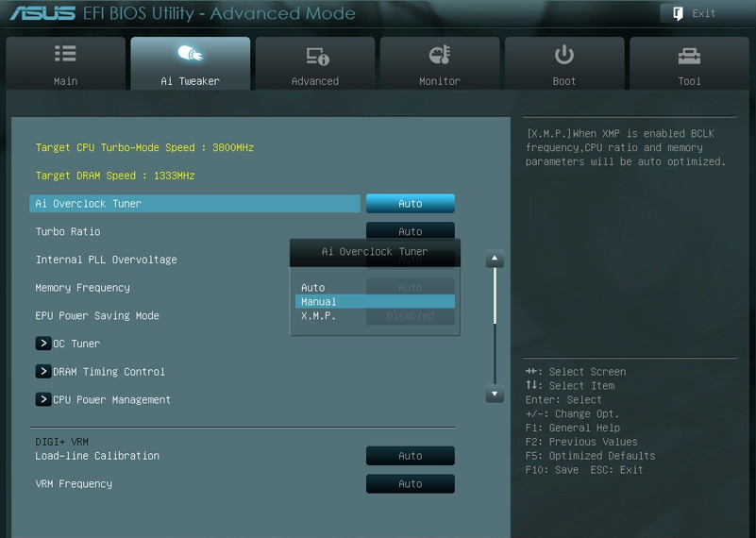This screenshot has height=538, width=756.
Task: Click the Boot tab power icon
Action: click(563, 55)
